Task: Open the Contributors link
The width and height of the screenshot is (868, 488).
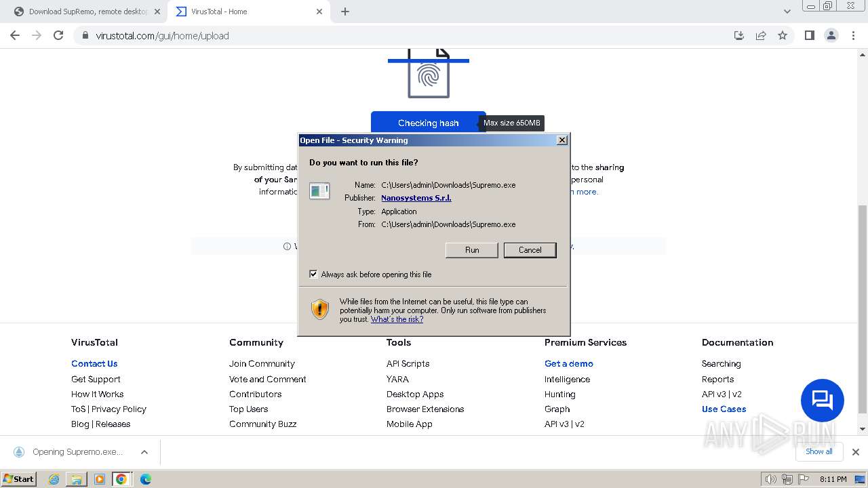Action: coord(255,394)
